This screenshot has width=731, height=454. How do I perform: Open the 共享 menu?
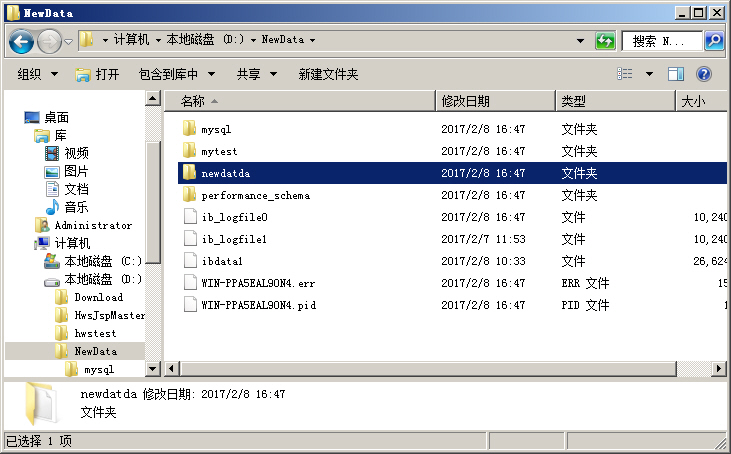[x=257, y=74]
